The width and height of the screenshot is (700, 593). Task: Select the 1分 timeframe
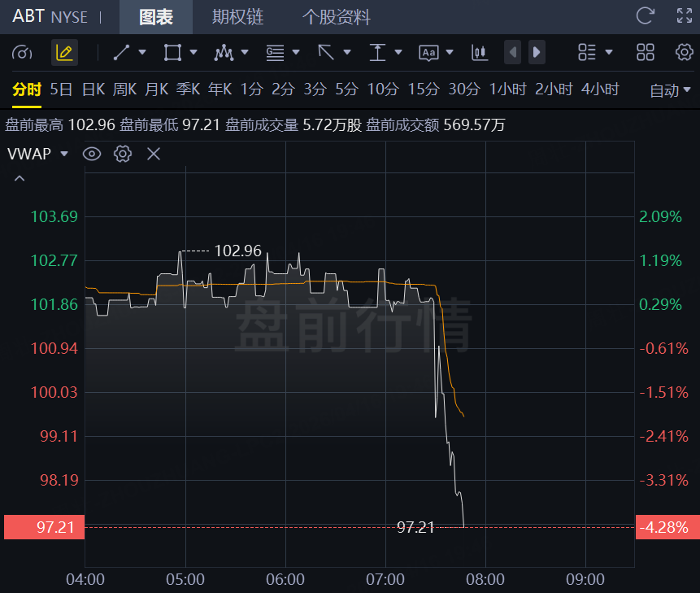252,89
